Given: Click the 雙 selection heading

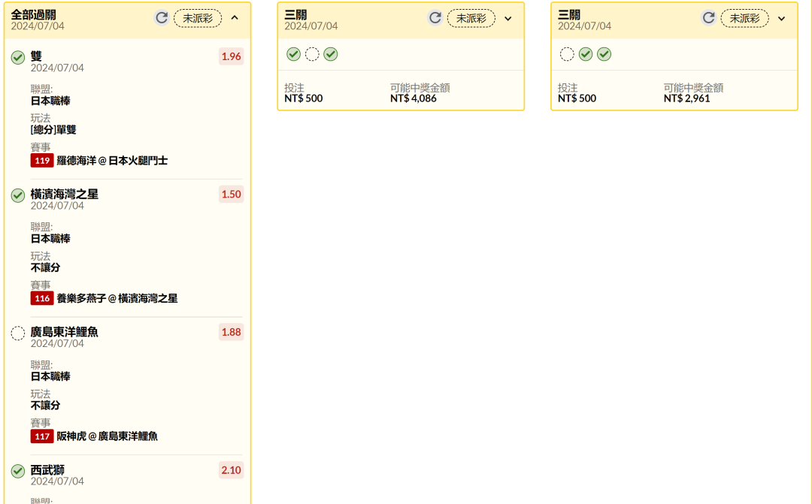Looking at the screenshot, I should coord(36,56).
